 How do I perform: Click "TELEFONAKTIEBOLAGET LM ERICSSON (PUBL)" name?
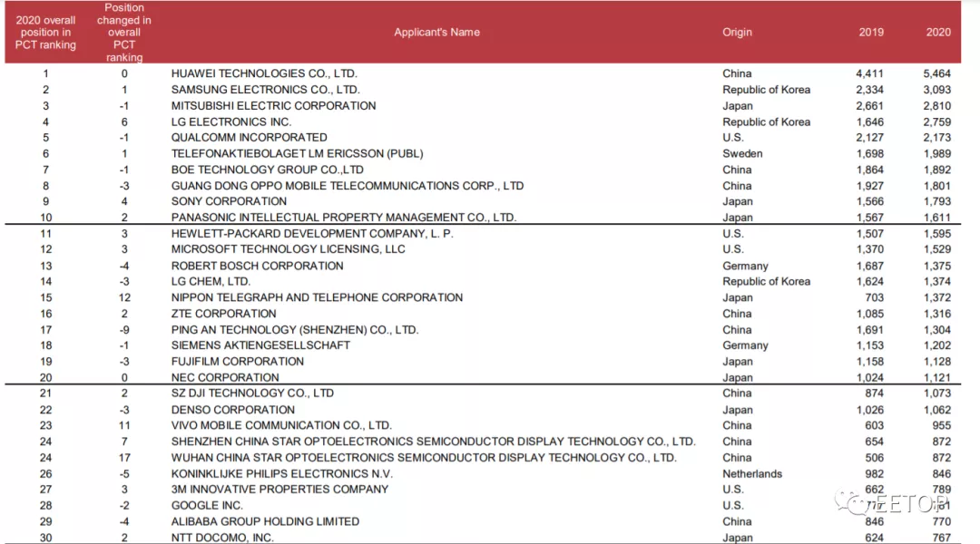(298, 153)
